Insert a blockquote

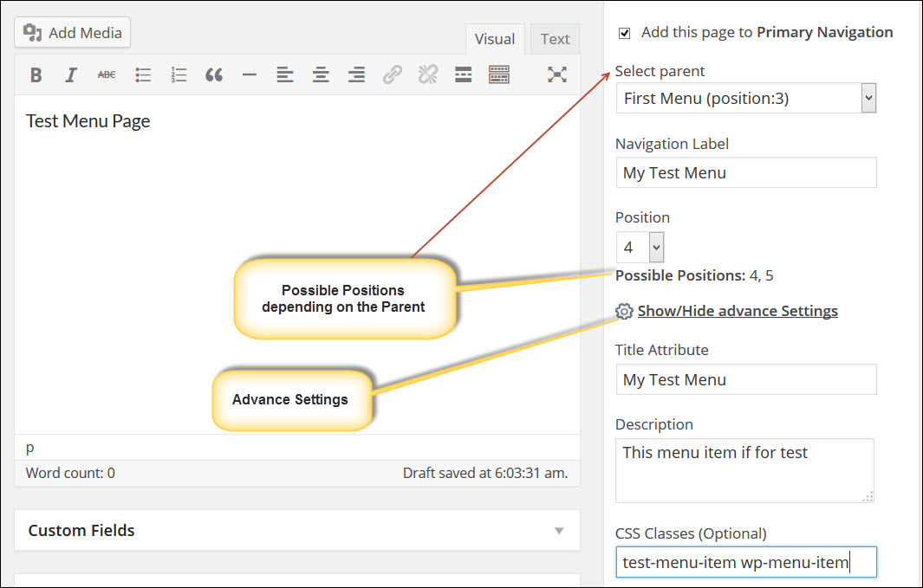[214, 74]
